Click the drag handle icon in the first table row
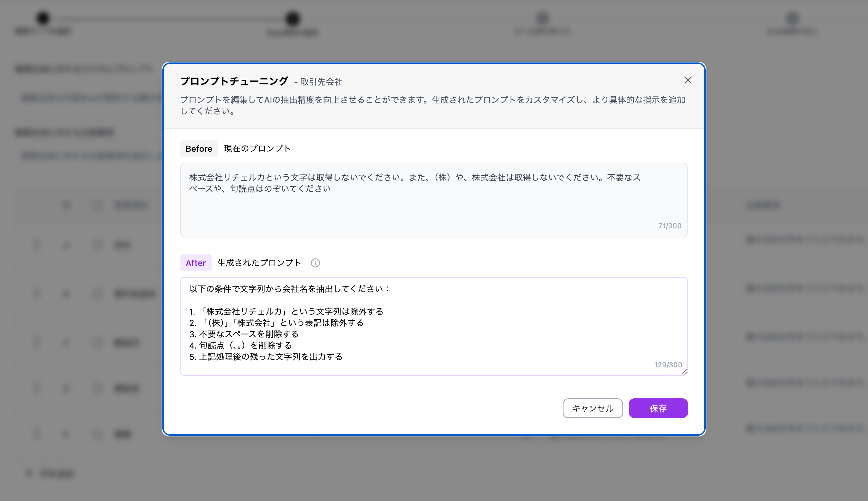The height and width of the screenshot is (501, 868). pos(37,244)
